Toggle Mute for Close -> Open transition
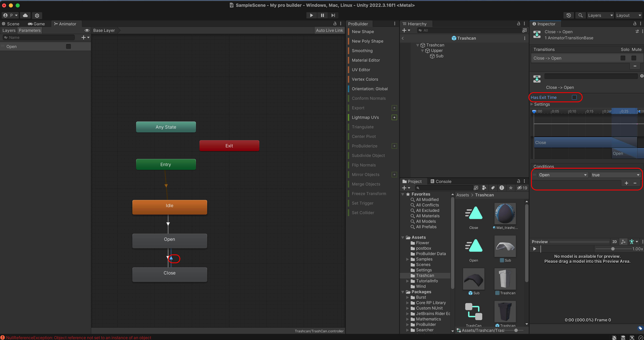644x340 pixels. click(x=633, y=58)
